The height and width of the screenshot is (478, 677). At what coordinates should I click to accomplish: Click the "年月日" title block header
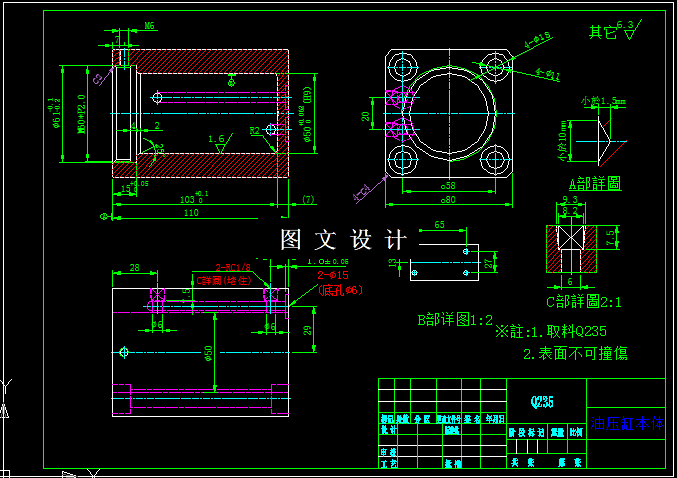[x=495, y=419]
